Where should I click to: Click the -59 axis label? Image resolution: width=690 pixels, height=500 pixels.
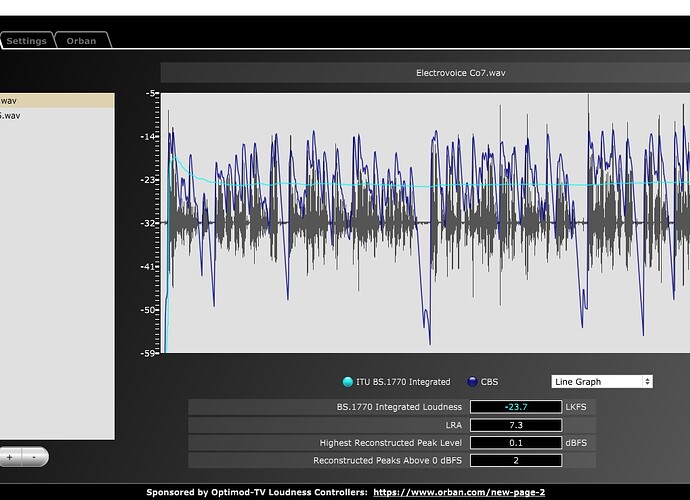coord(147,353)
